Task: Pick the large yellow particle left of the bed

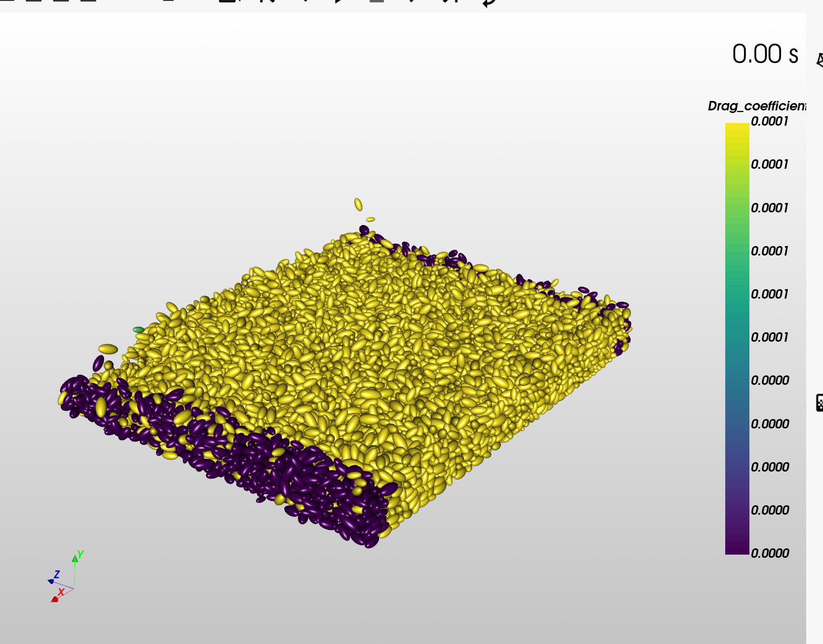Action: click(x=108, y=349)
